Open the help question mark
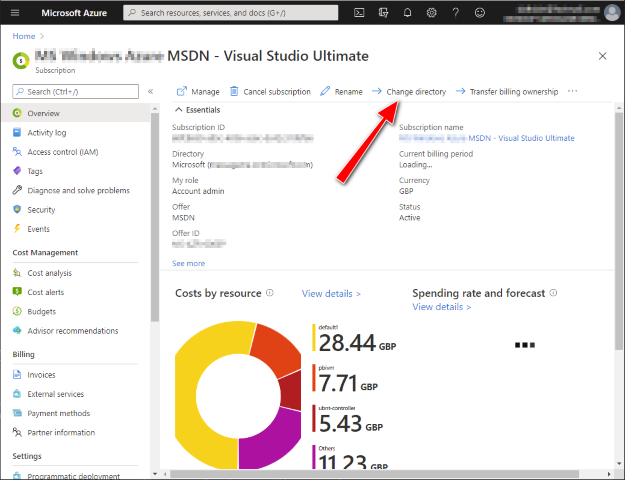The width and height of the screenshot is (625, 480). [x=456, y=13]
